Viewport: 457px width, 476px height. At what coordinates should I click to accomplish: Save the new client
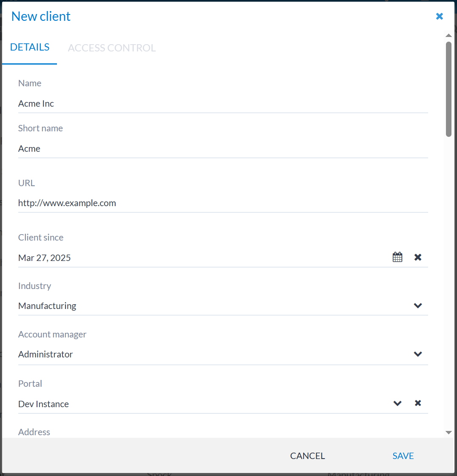coord(403,456)
